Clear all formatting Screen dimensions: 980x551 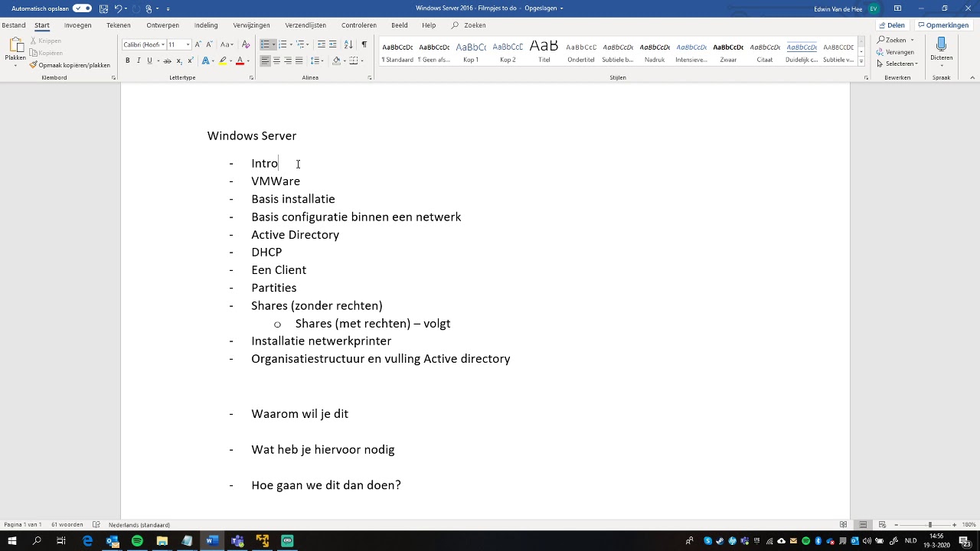click(246, 44)
